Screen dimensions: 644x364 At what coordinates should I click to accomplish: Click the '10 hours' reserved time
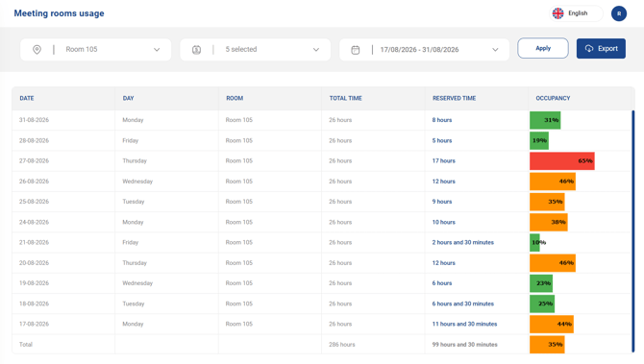(443, 223)
